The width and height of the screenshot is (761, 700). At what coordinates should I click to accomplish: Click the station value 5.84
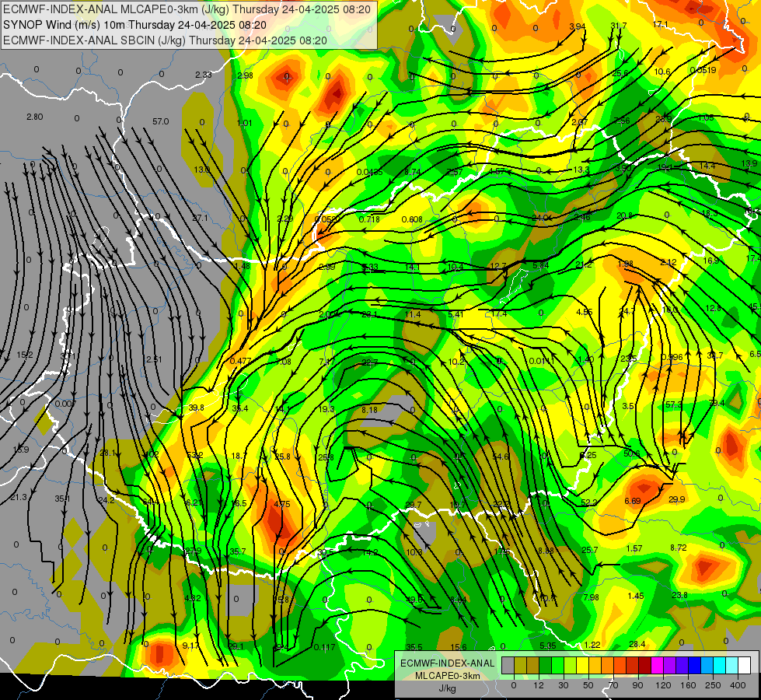541,264
